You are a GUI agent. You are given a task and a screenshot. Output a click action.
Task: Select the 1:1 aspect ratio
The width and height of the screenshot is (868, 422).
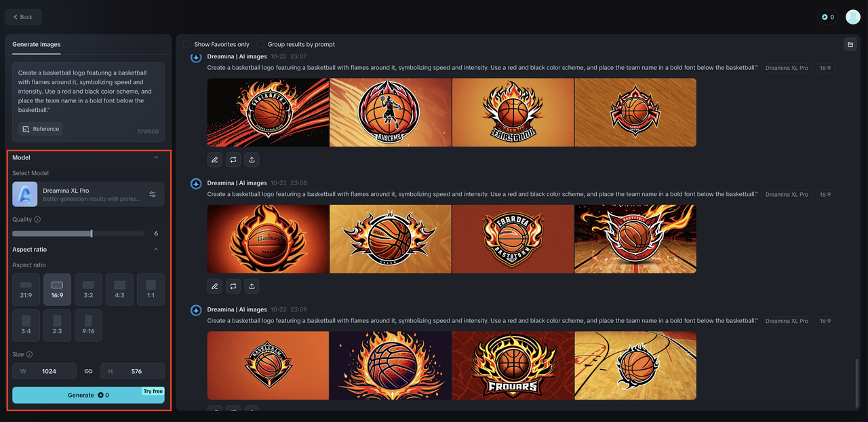click(151, 290)
